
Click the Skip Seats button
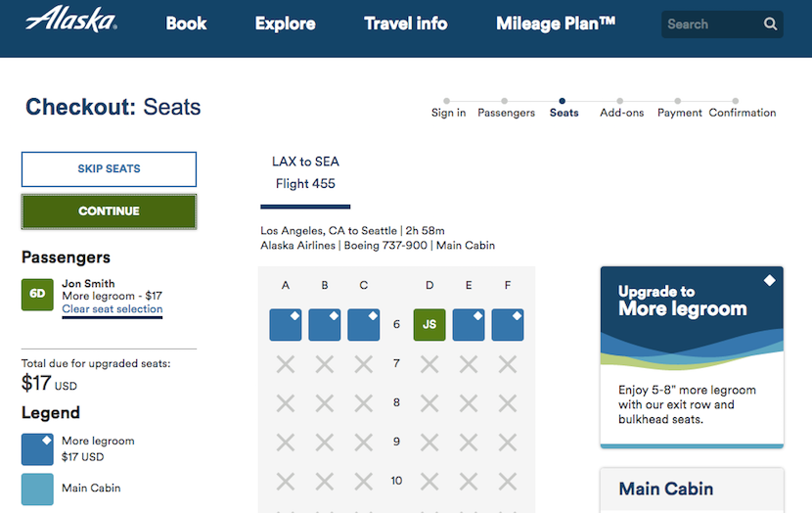point(109,169)
